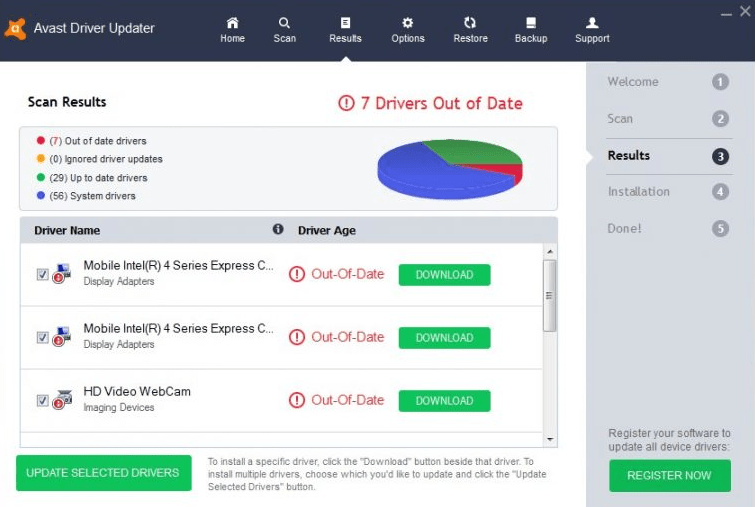This screenshot has width=755, height=507.
Task: Open Options gear icon
Action: tap(407, 23)
